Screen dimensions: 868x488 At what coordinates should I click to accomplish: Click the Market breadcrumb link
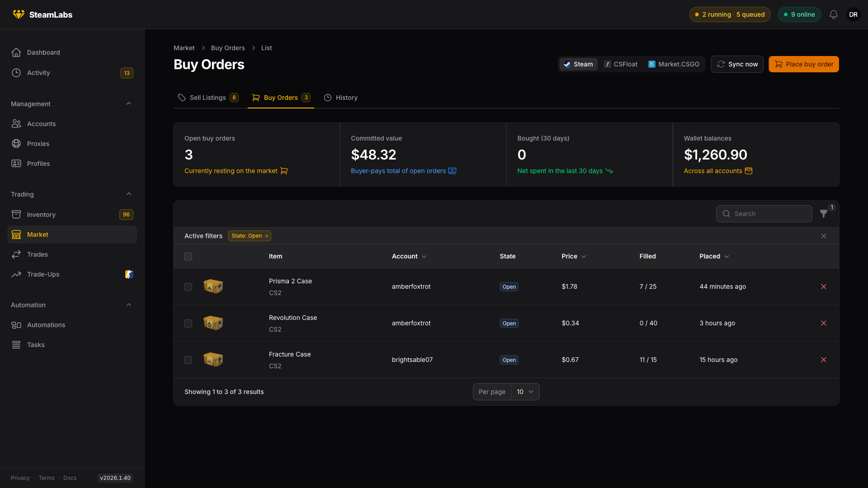click(x=184, y=48)
